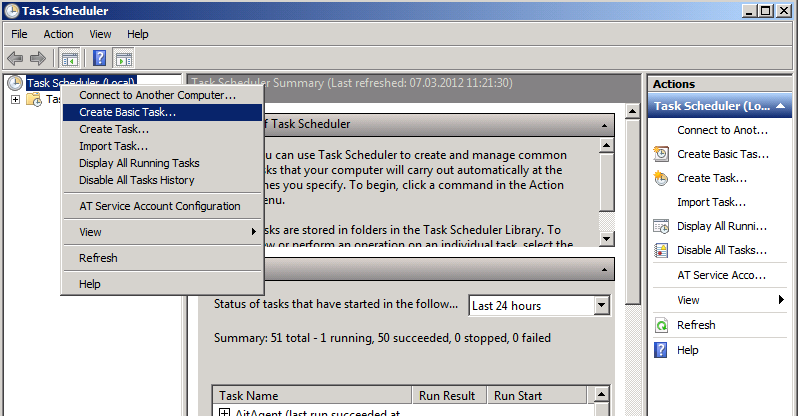Click the Run Result column header
The image size is (798, 416).
(447, 396)
